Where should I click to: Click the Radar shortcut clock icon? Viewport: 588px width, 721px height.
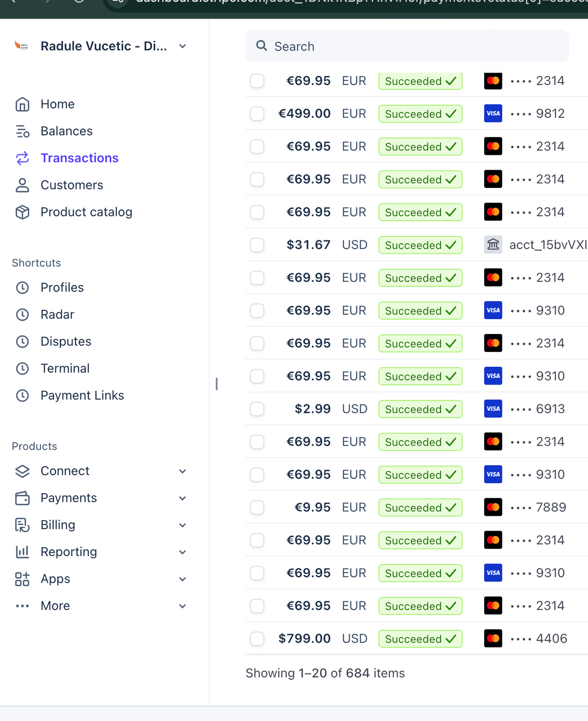(x=22, y=314)
